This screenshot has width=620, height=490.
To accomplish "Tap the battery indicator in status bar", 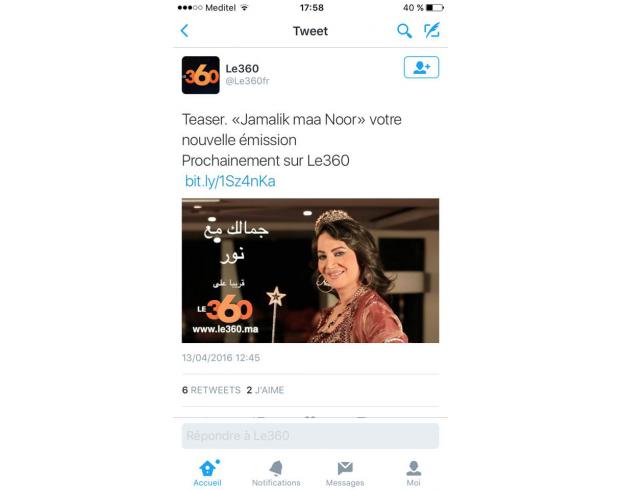I will point(435,8).
